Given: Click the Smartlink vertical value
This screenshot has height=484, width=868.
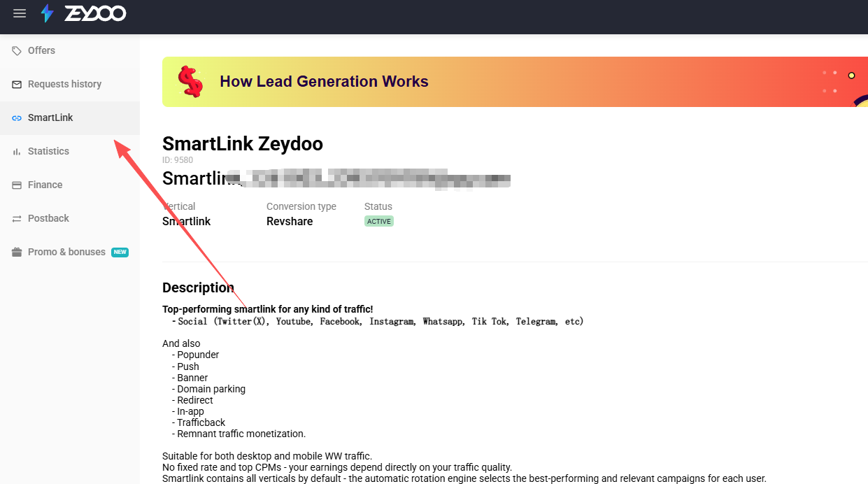Looking at the screenshot, I should pos(187,221).
